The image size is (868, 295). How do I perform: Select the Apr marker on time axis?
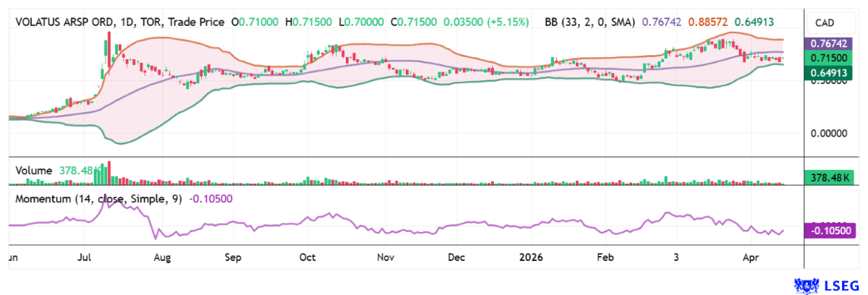(x=751, y=257)
